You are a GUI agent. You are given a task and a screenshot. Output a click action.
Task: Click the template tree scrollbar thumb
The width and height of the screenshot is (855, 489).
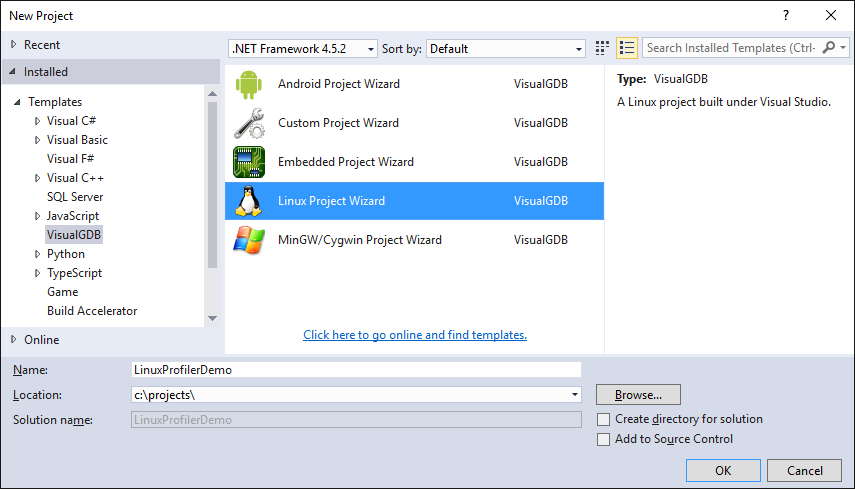point(213,185)
